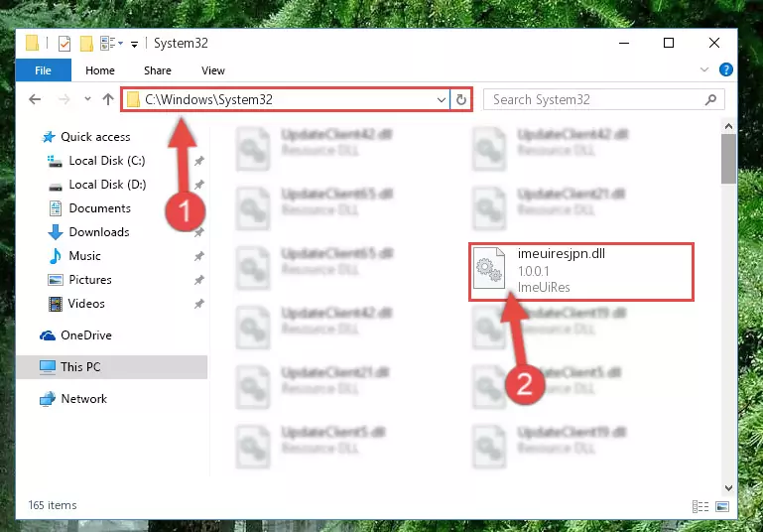The width and height of the screenshot is (763, 532).
Task: Switch to the Home ribbon tab
Action: pyautogui.click(x=100, y=70)
